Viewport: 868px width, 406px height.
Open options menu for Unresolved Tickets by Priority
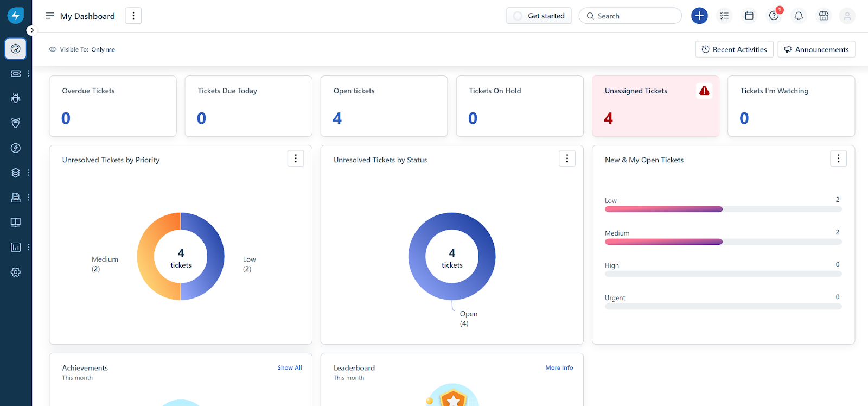click(296, 158)
